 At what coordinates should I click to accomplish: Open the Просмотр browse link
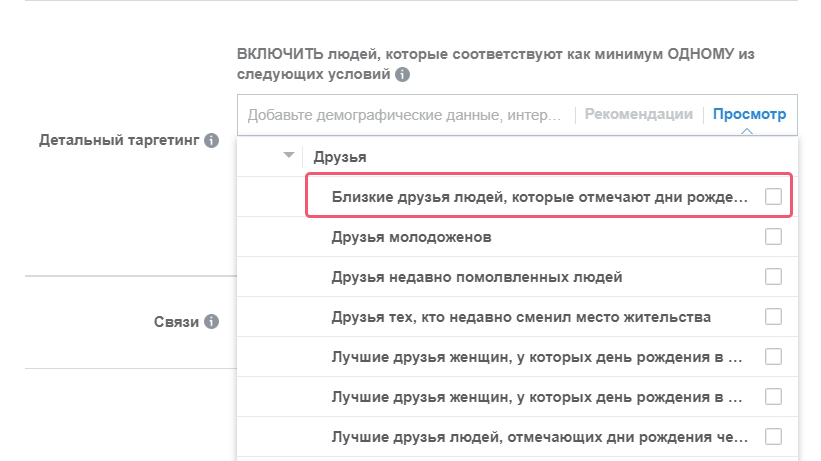pos(749,114)
